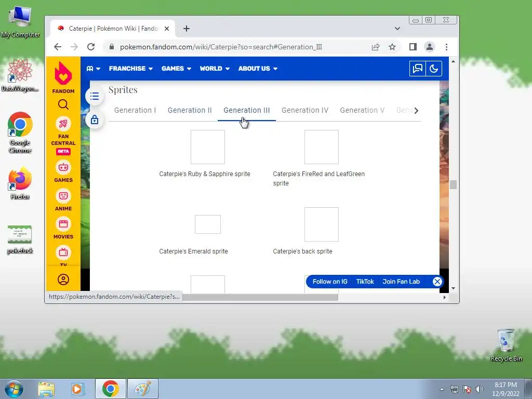This screenshot has height=399, width=532.
Task: Select Google Chrome desktop shortcut
Action: (20, 132)
